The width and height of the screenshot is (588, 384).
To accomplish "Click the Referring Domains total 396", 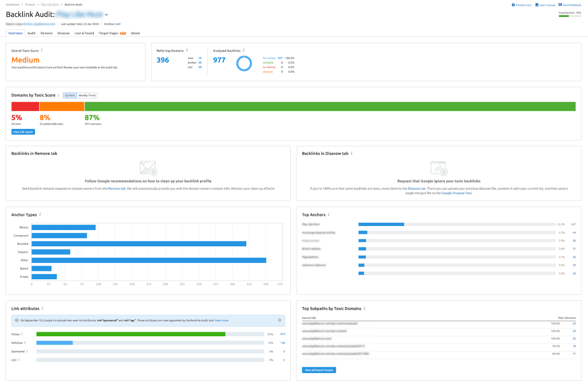I will pyautogui.click(x=163, y=60).
